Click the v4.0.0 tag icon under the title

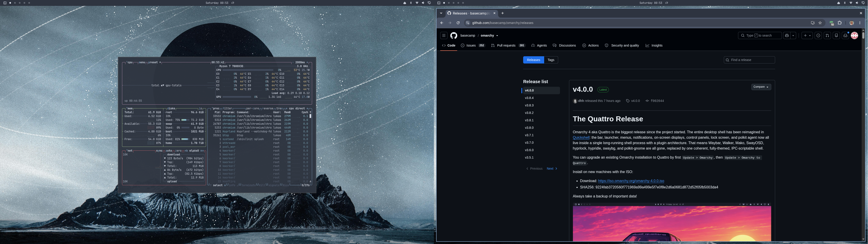[x=628, y=101]
